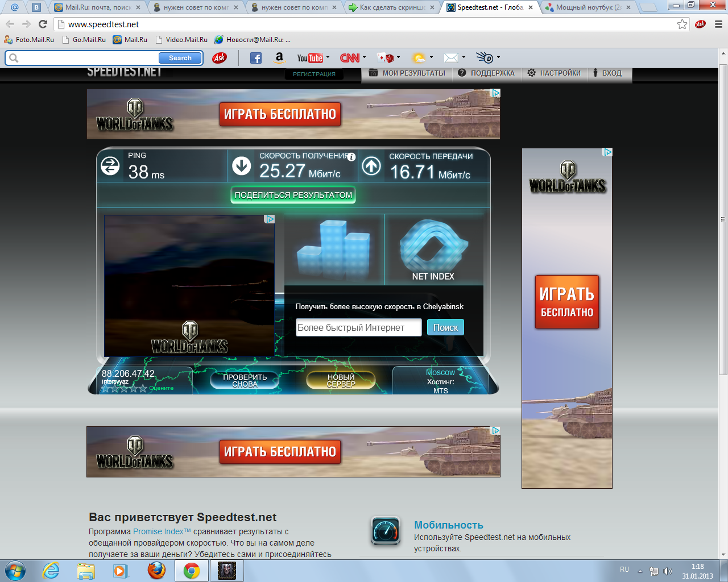This screenshot has height=582, width=728.
Task: Click the SPEEDTEST.NET logo
Action: coord(124,72)
